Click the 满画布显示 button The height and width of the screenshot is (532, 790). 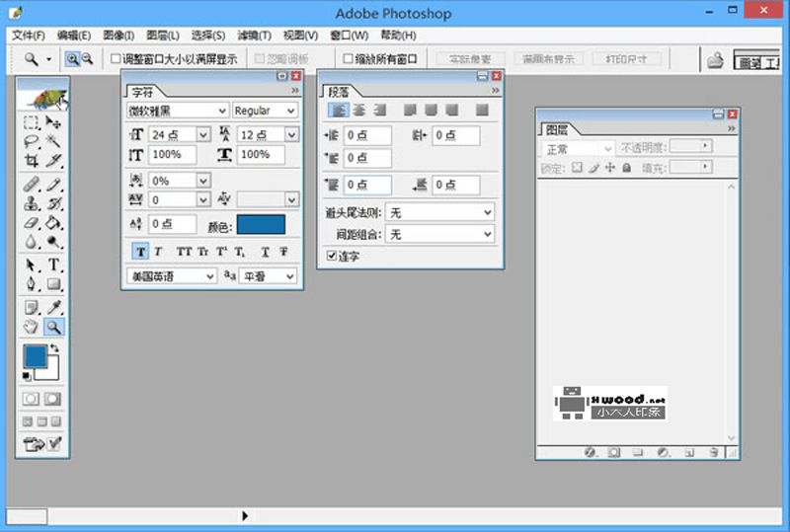pyautogui.click(x=548, y=59)
